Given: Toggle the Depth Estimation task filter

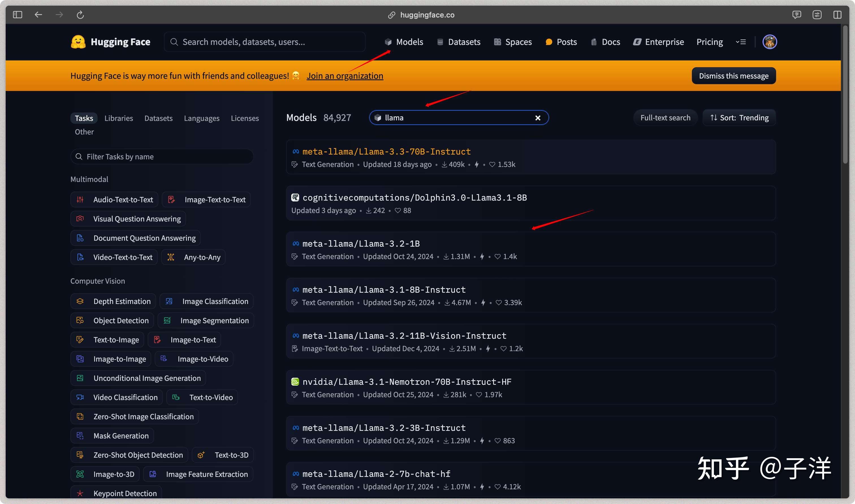Looking at the screenshot, I should [x=113, y=301].
